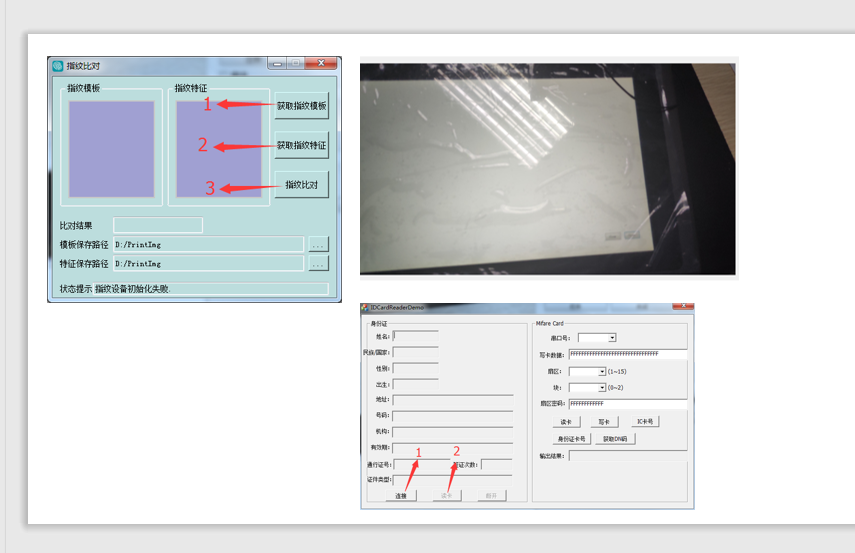Click the 指纹特征 image preview area

(219, 149)
